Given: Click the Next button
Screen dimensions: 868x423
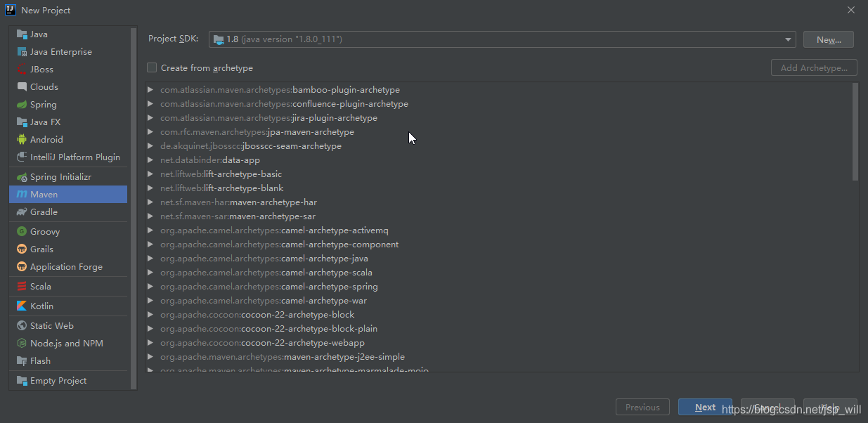Looking at the screenshot, I should pyautogui.click(x=705, y=407).
